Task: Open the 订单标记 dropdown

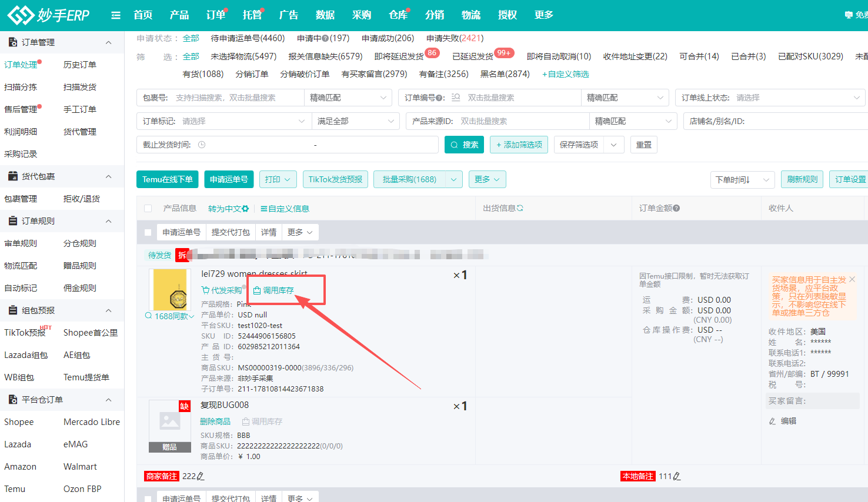Action: [x=223, y=121]
